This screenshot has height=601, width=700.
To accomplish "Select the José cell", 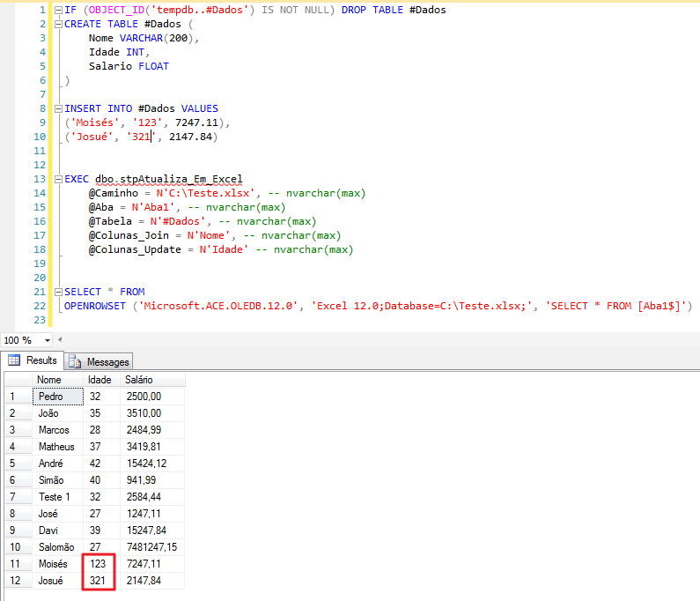I will [57, 514].
